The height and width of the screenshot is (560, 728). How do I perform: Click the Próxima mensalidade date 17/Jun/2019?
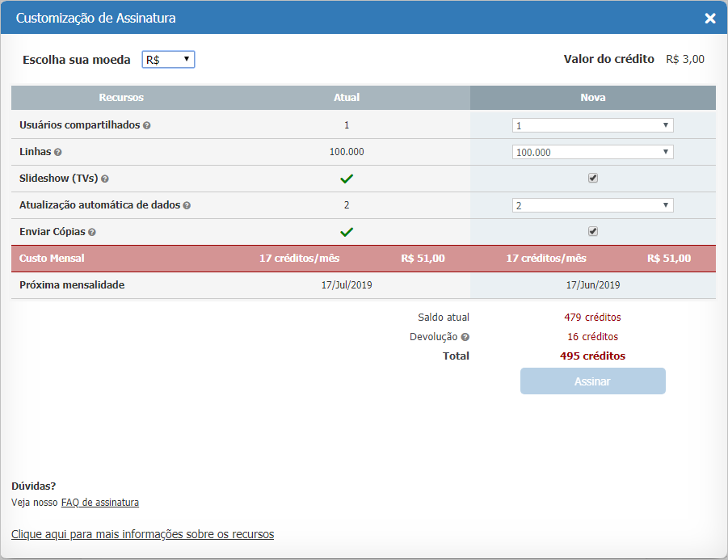pos(592,284)
